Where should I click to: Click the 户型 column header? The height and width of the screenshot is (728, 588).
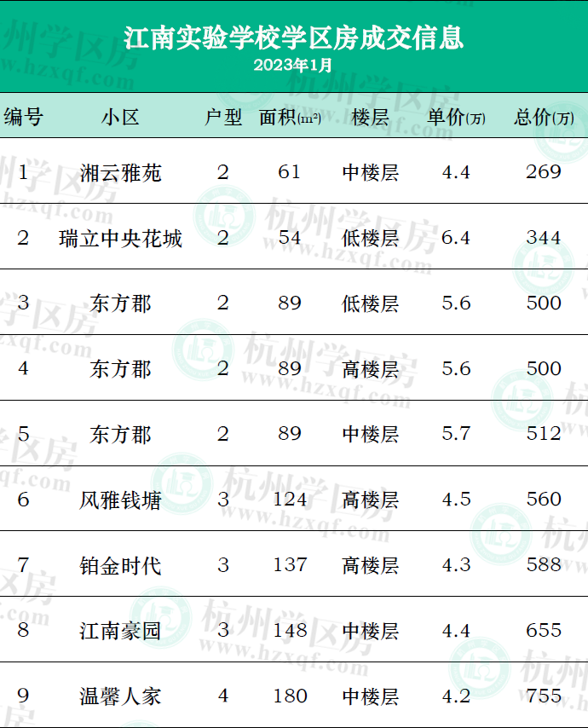[x=223, y=118]
